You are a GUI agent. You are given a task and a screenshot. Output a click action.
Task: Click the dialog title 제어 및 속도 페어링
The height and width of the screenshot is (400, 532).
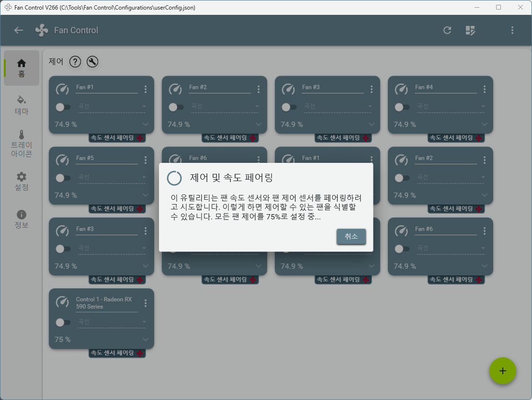point(231,178)
